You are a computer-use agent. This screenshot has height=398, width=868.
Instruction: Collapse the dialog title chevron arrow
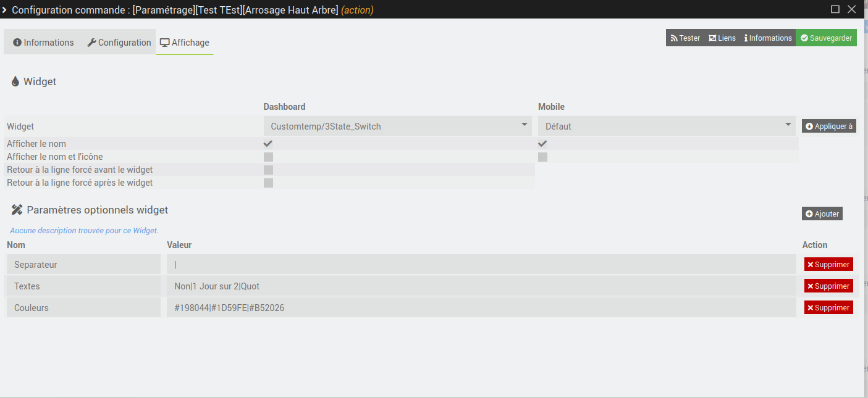4,9
